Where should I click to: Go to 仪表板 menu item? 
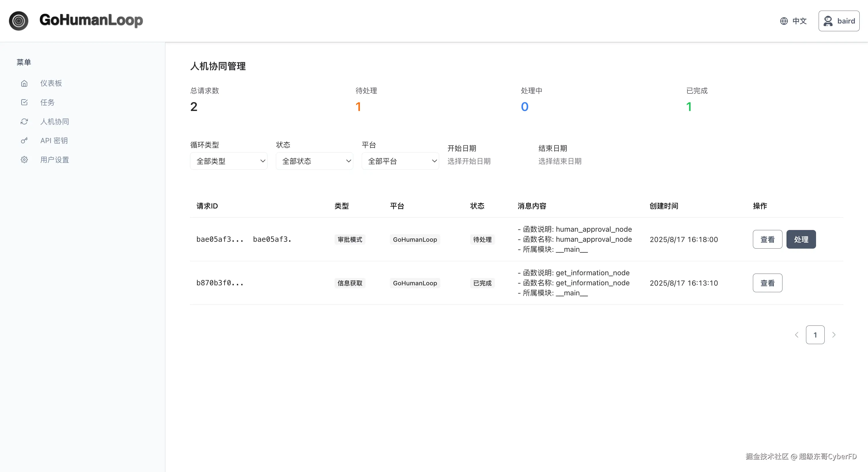pyautogui.click(x=51, y=83)
